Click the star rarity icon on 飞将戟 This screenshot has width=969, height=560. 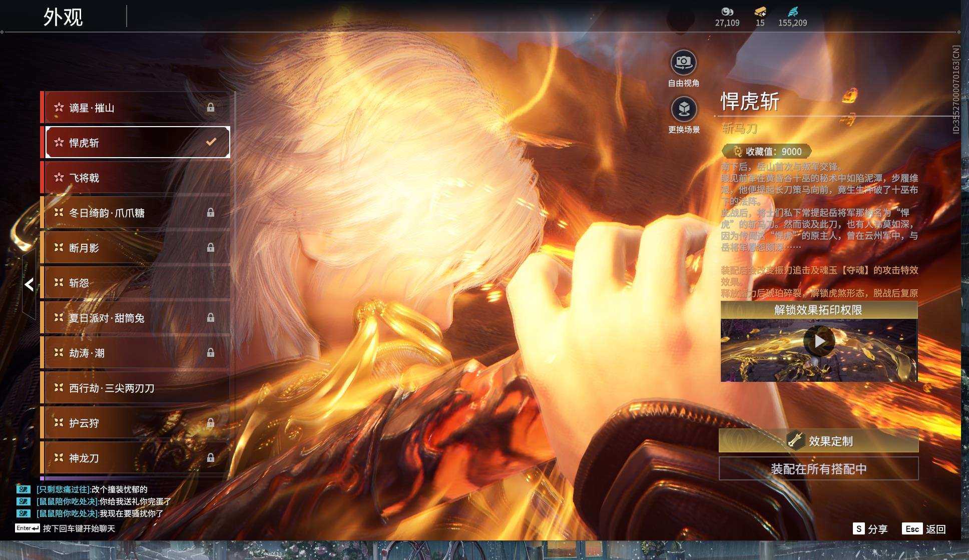pos(59,177)
